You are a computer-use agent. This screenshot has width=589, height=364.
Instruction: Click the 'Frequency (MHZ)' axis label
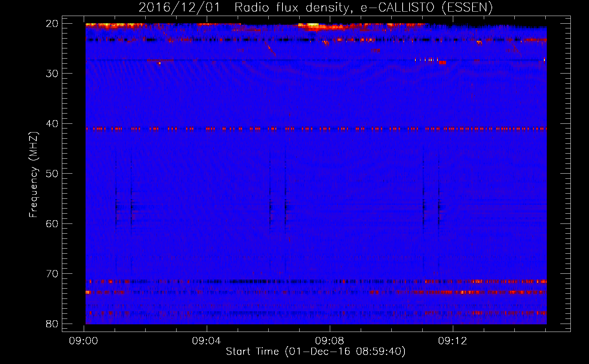tap(33, 175)
